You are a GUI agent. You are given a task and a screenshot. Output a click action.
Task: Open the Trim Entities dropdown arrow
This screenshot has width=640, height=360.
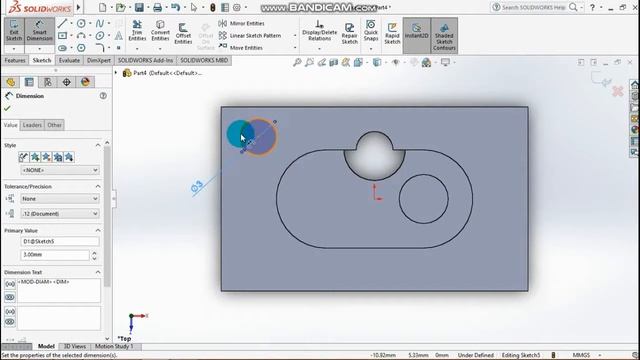point(137,49)
